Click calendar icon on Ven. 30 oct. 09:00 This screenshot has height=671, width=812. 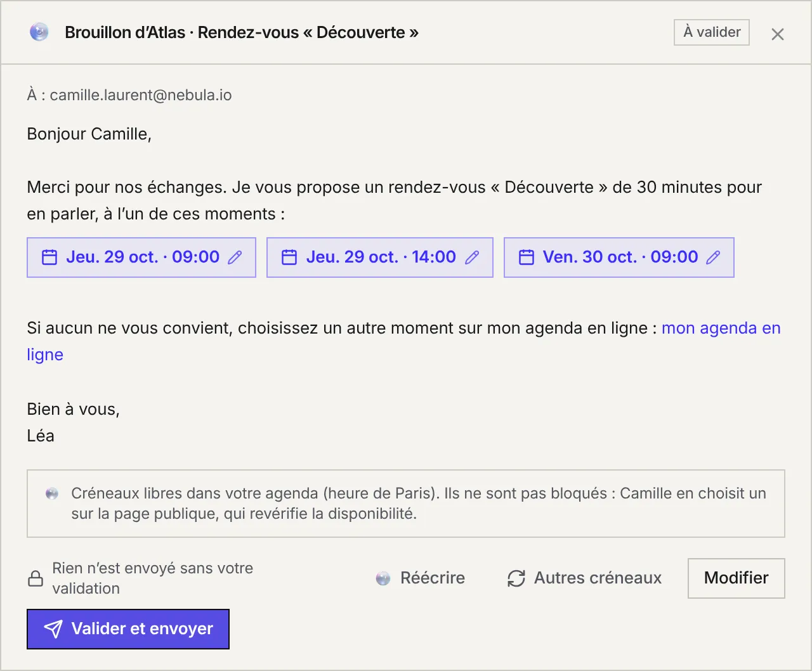(527, 257)
